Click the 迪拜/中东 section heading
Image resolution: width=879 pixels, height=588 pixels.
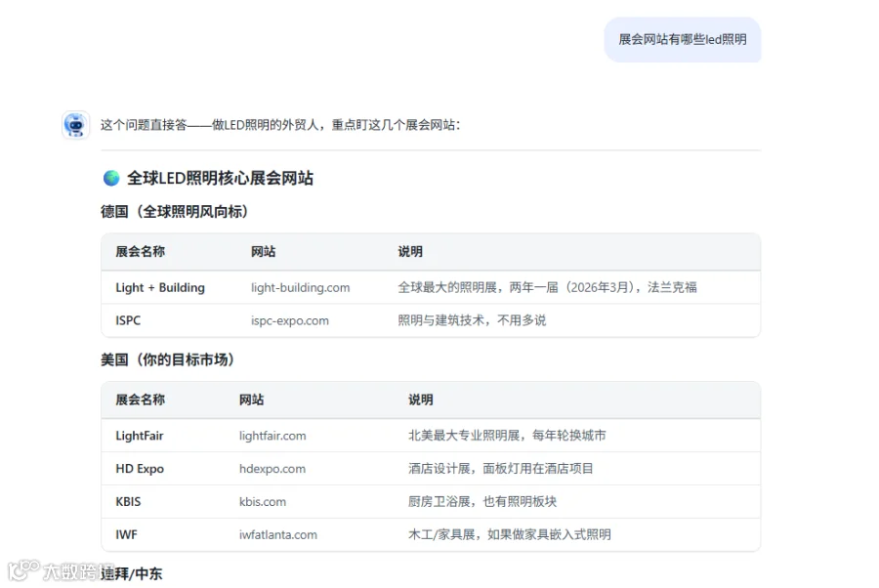(131, 573)
